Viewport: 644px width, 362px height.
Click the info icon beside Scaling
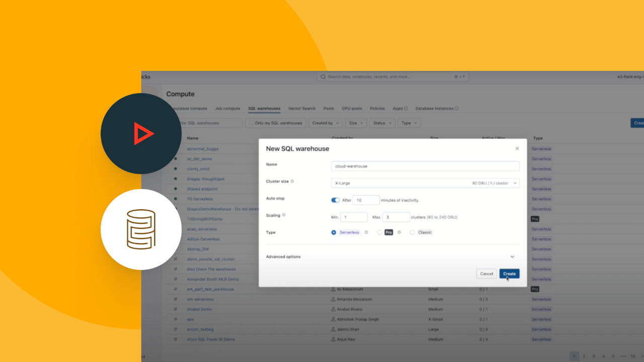pos(284,215)
